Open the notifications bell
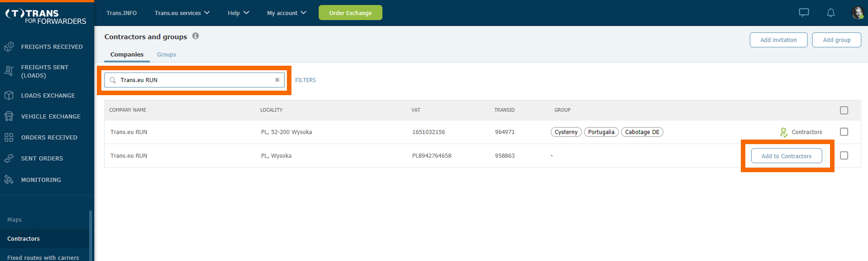 pyautogui.click(x=830, y=13)
